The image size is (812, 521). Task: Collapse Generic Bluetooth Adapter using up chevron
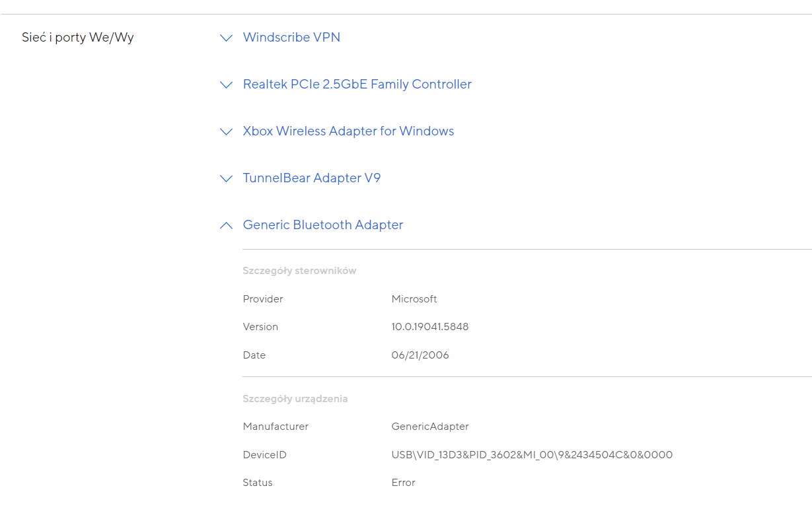point(226,226)
